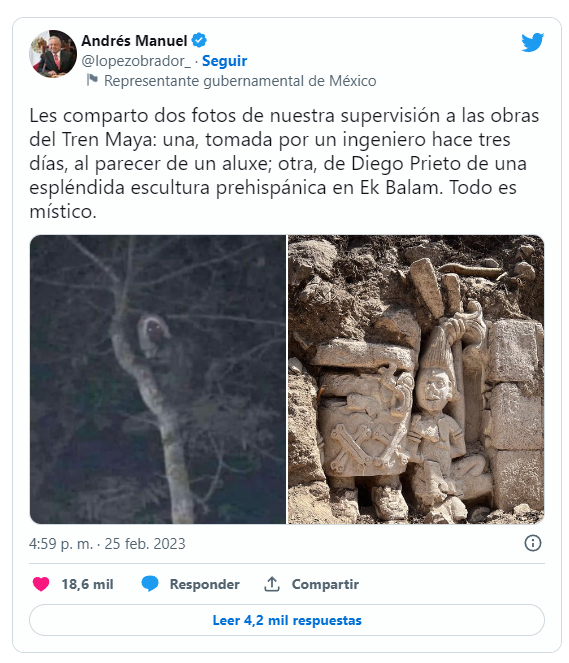569x663 pixels.
Task: Follow the account via Seguir link
Action: (224, 61)
